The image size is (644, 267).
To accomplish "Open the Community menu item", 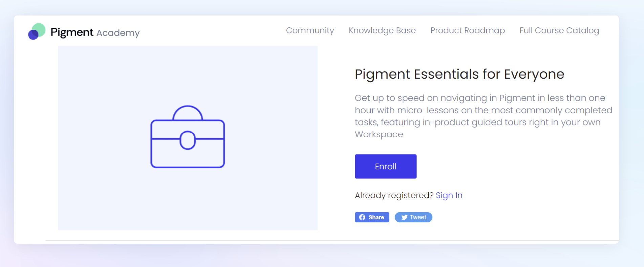I will pos(310,30).
